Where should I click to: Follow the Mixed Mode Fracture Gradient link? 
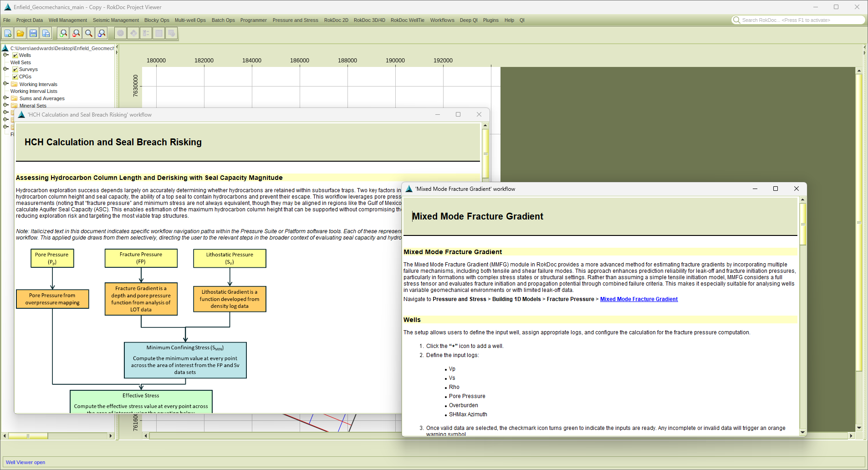tap(639, 299)
